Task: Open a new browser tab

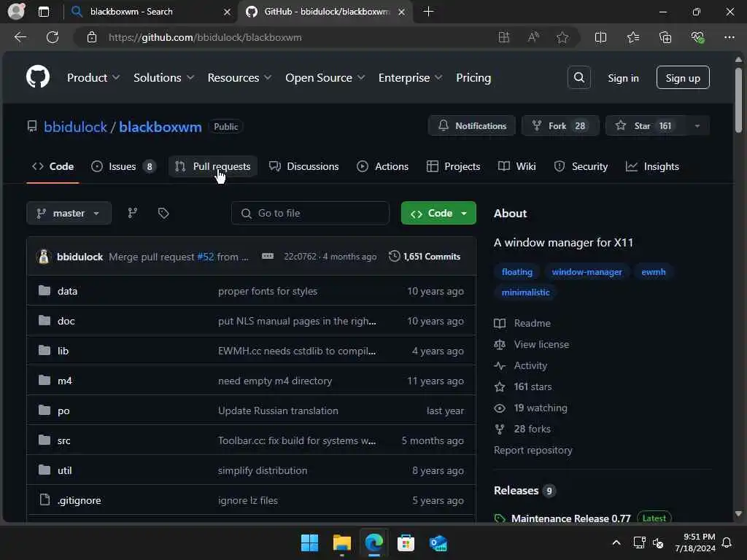Action: tap(428, 12)
